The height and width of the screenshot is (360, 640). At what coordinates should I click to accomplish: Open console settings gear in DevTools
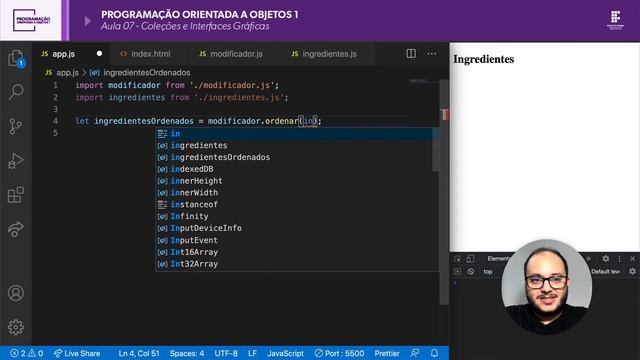click(x=632, y=271)
